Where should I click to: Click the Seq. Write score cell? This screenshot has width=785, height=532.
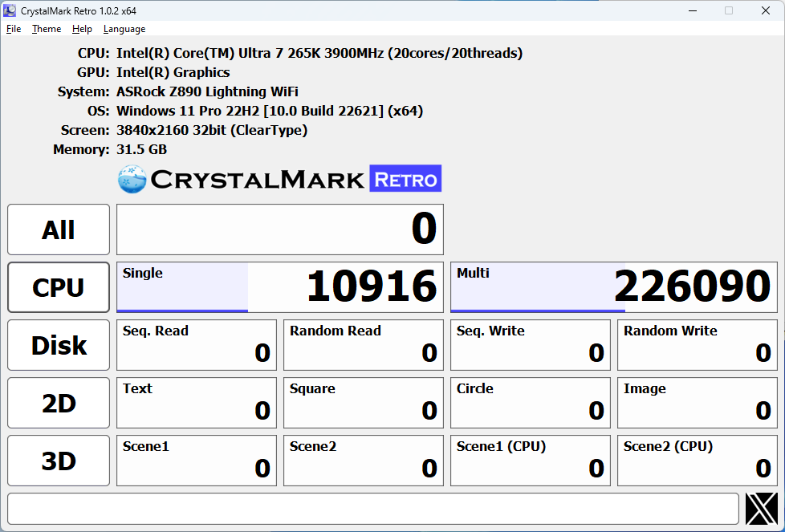[531, 345]
